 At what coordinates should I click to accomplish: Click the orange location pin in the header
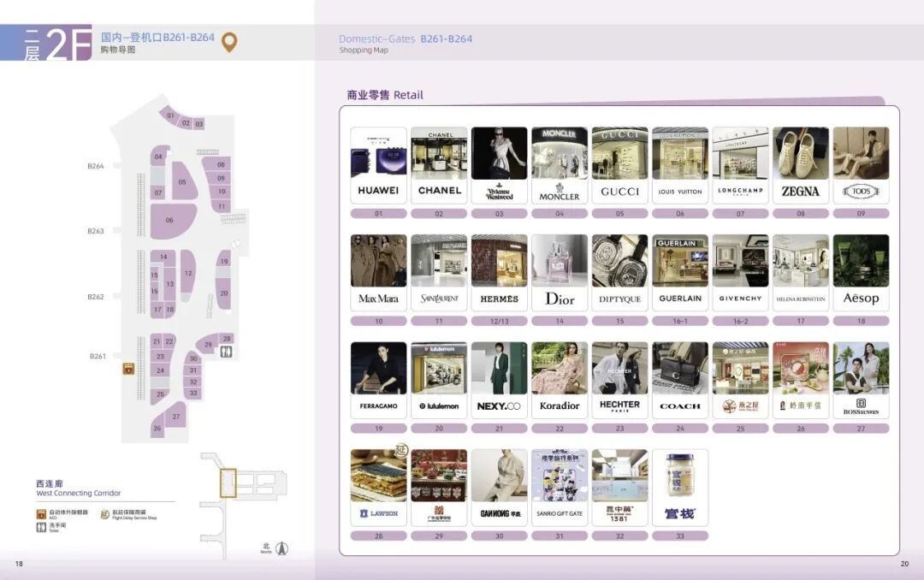pyautogui.click(x=229, y=42)
